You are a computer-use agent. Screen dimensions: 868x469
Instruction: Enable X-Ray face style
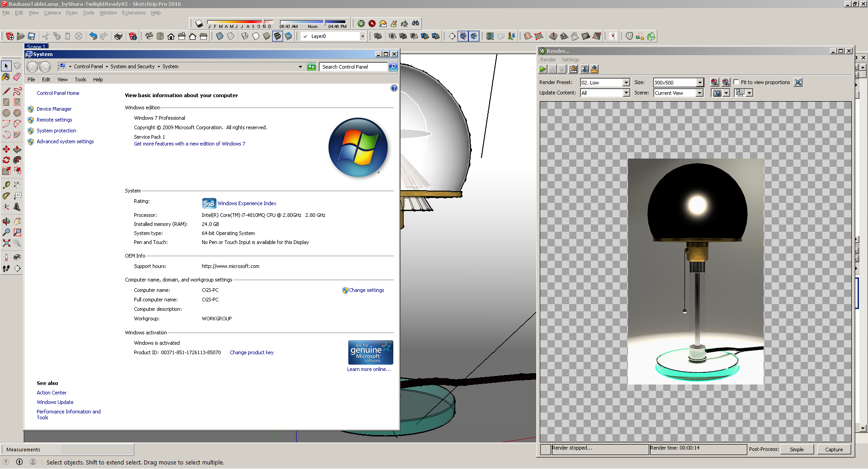click(220, 36)
